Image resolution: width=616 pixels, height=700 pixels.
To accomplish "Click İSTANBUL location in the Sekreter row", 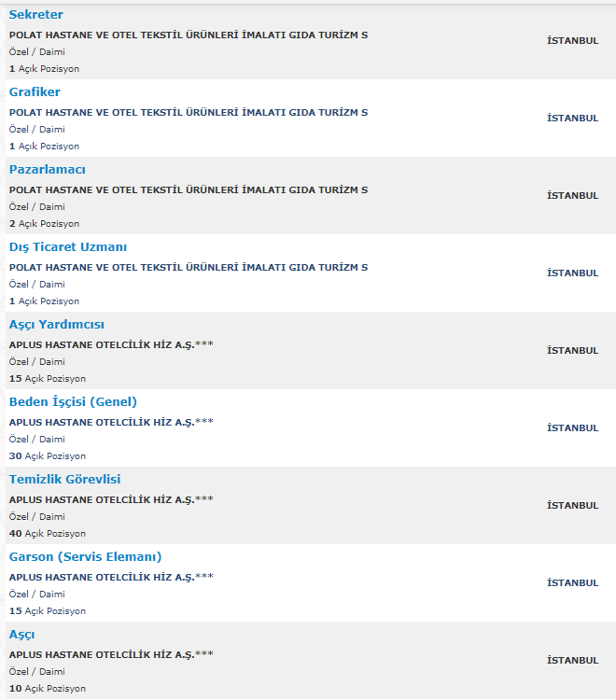I will (x=573, y=41).
